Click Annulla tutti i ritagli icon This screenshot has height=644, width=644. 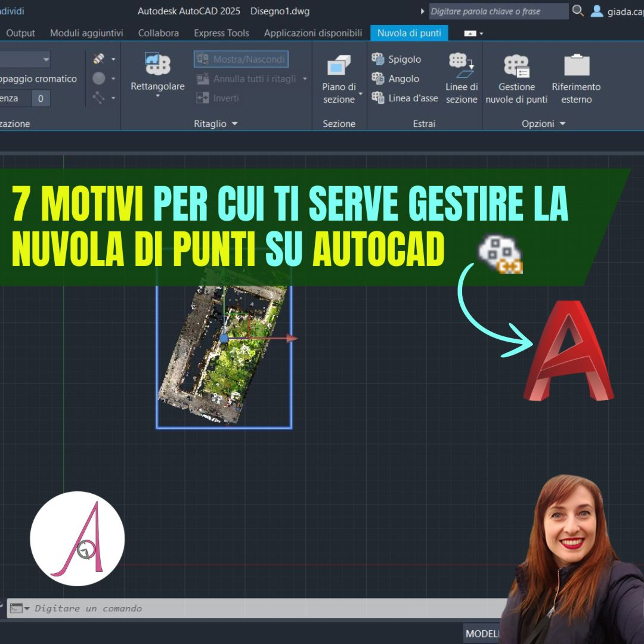click(x=202, y=79)
